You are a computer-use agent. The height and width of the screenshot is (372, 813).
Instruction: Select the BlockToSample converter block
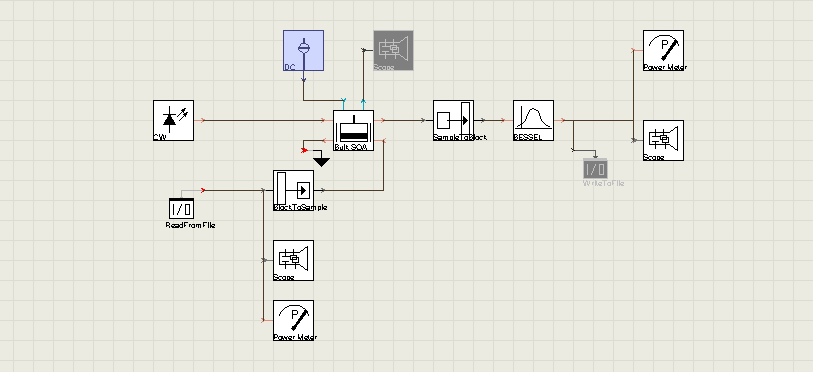(x=293, y=190)
